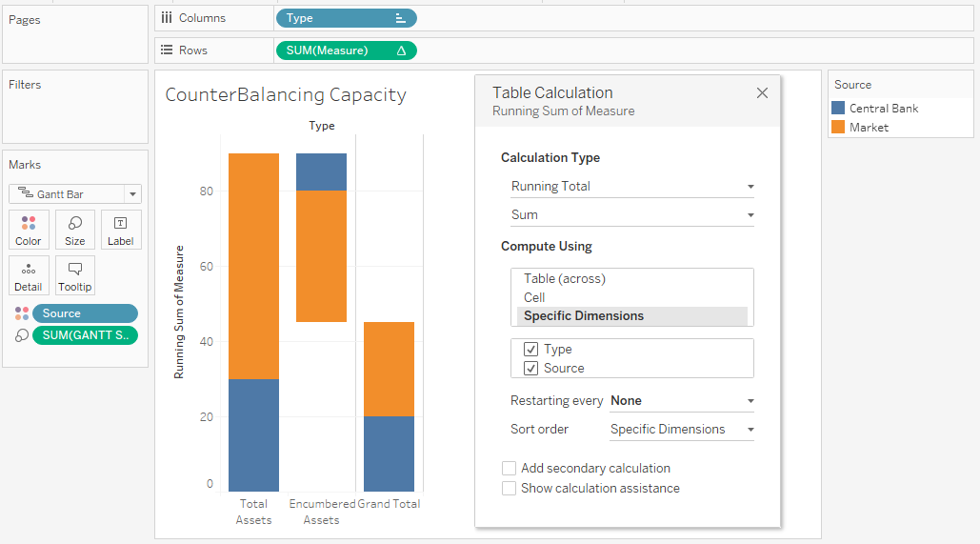The image size is (980, 544).
Task: Uncheck the Type dimension checkbox
Action: pos(531,350)
